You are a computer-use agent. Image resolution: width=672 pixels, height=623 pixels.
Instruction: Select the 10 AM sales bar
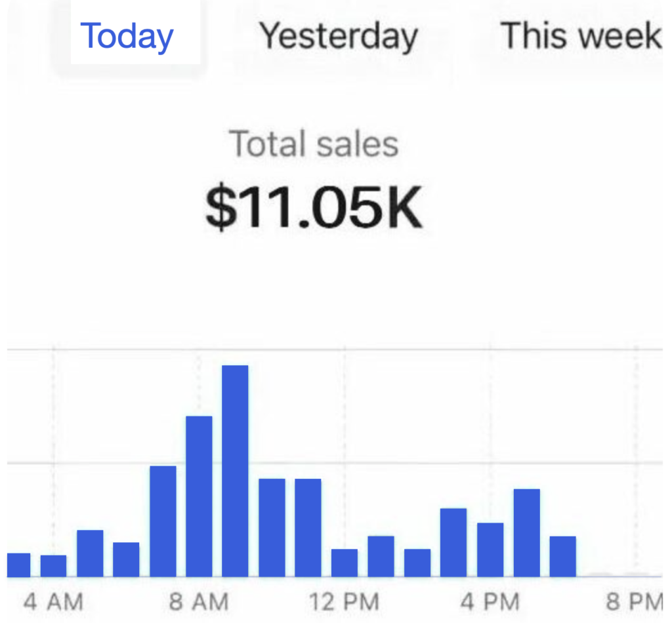coord(272,528)
